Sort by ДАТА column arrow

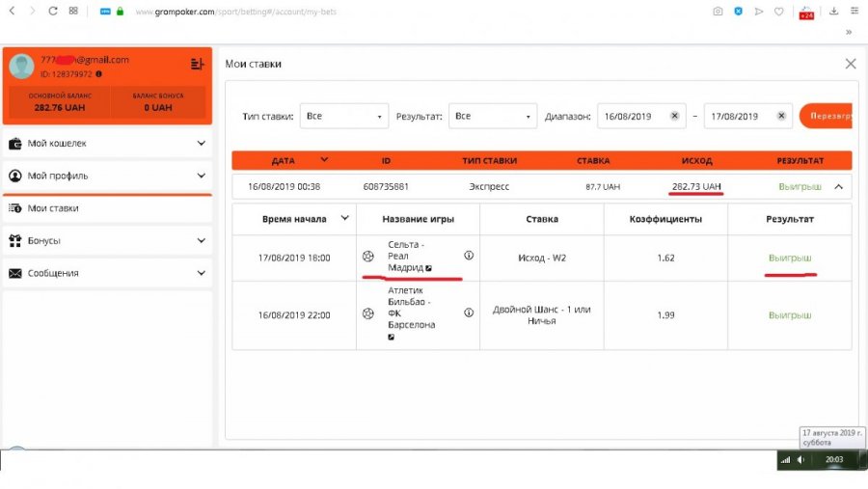(324, 160)
